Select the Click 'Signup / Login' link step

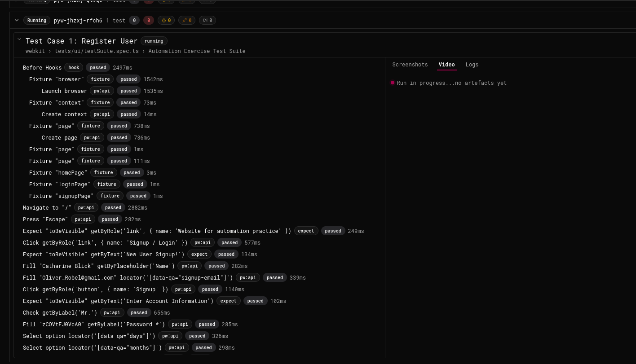[x=142, y=243]
